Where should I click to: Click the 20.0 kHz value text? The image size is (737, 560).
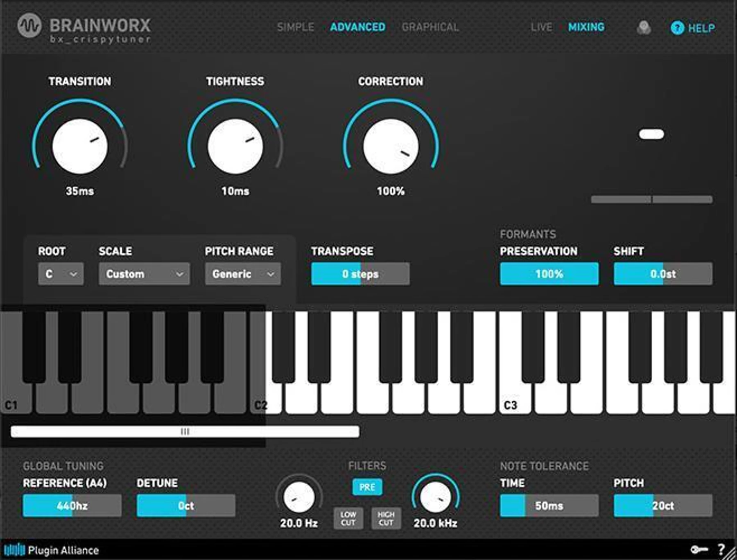[x=436, y=523]
